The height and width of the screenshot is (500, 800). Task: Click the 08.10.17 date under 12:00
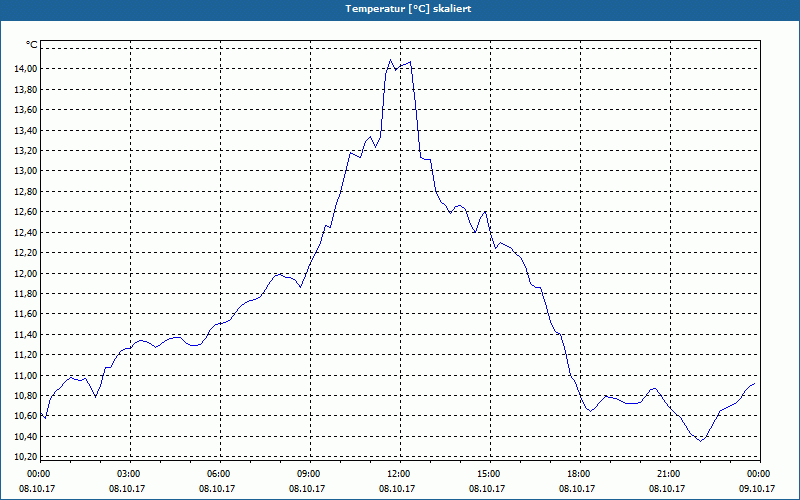pos(396,488)
